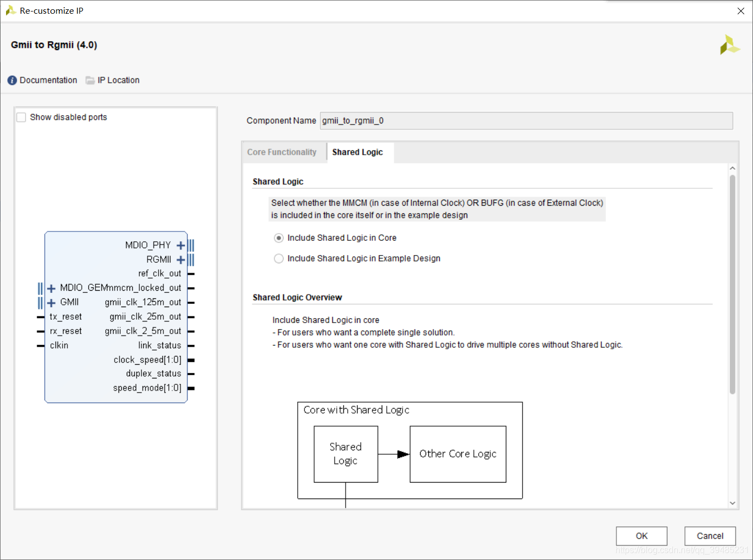
Task: Open the IP Location link
Action: click(x=118, y=80)
